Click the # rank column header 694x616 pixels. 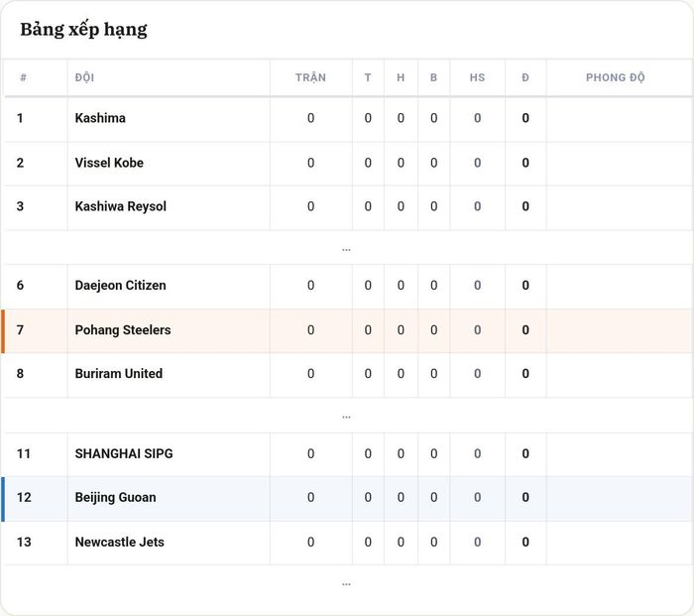(x=23, y=77)
